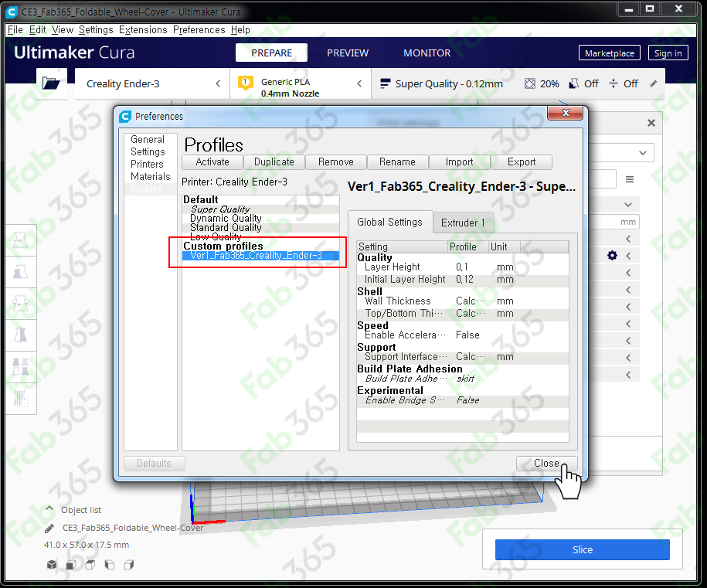Select the Support Blocker tool
Viewport: 707px width, 588px height.
[21, 398]
